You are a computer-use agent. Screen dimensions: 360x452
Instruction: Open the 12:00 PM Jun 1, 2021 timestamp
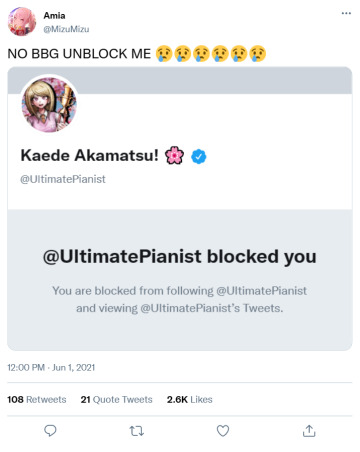coord(51,368)
